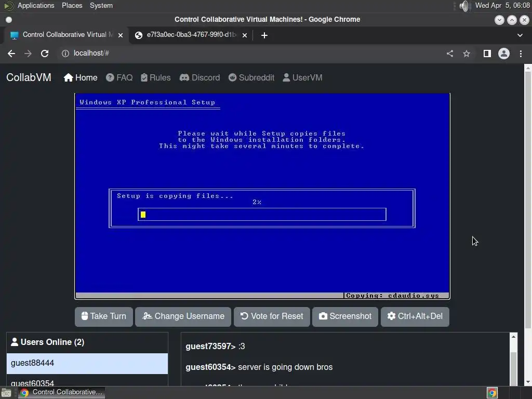The height and width of the screenshot is (399, 532).
Task: Click the browser forward arrow
Action: pos(28,54)
